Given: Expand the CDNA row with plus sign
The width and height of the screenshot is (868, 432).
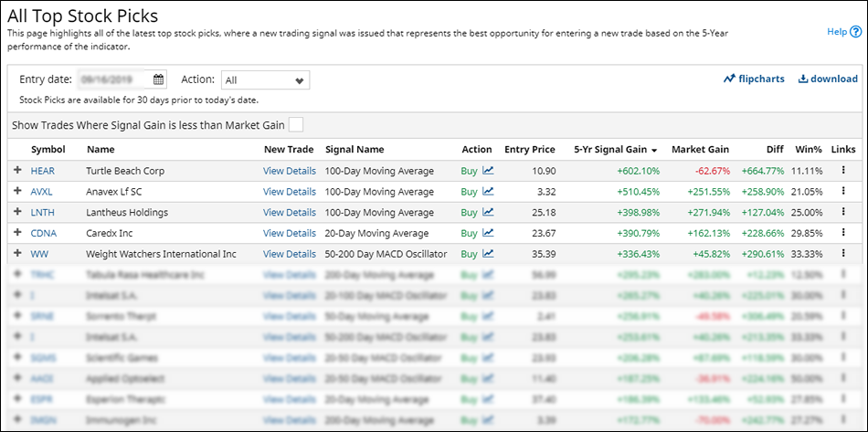Looking at the screenshot, I should pyautogui.click(x=17, y=232).
